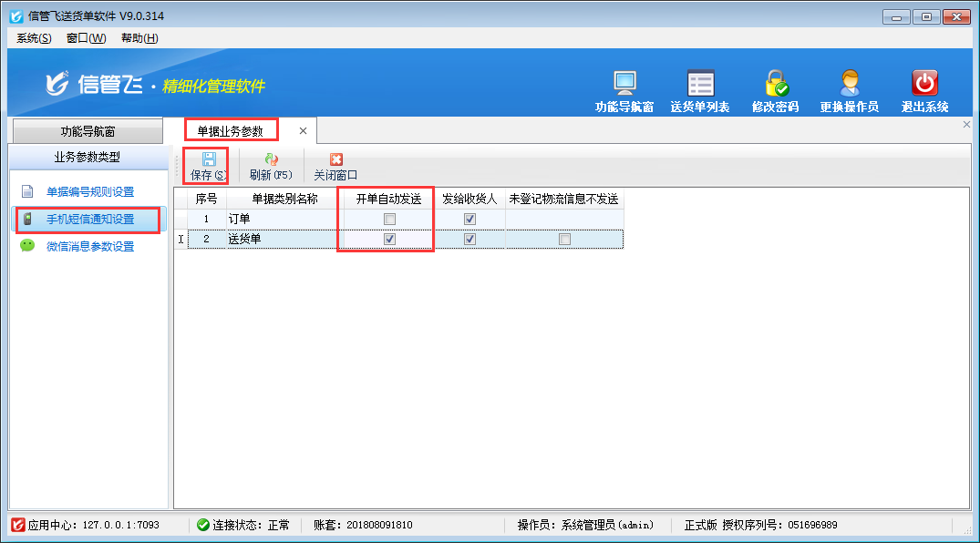980x543 pixels.
Task: Toggle 未登记物流信息不发送 for 送货单
Action: (x=564, y=239)
